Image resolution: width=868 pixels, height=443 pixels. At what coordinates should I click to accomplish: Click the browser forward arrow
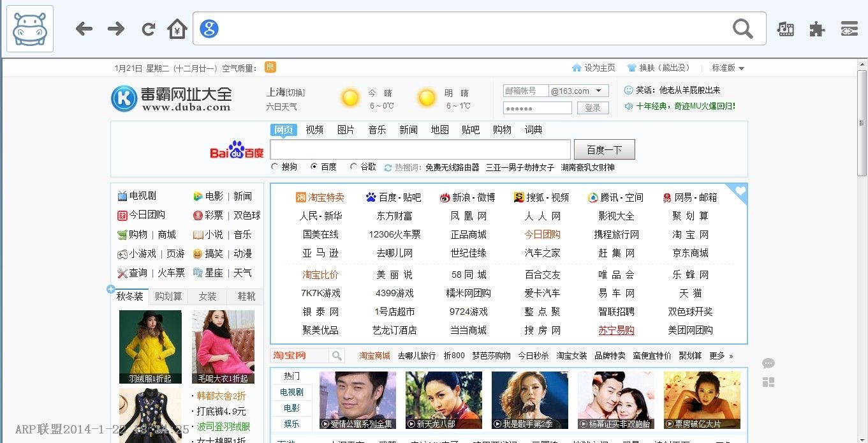116,29
